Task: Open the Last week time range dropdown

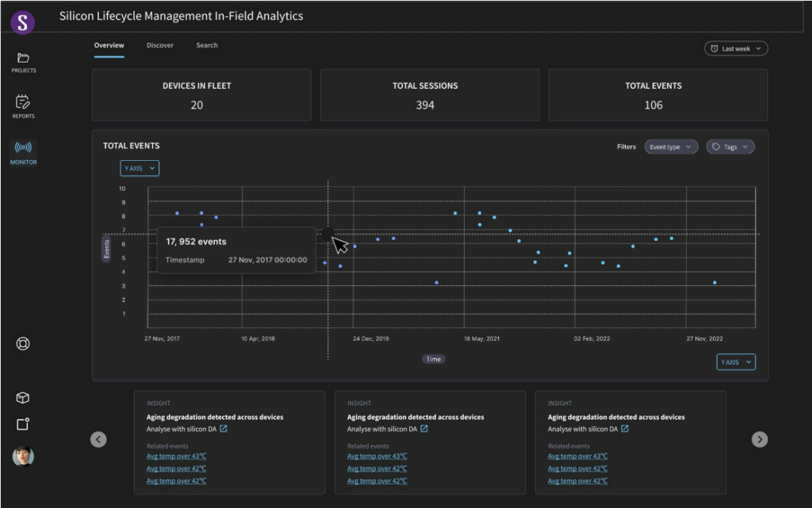Action: tap(735, 48)
